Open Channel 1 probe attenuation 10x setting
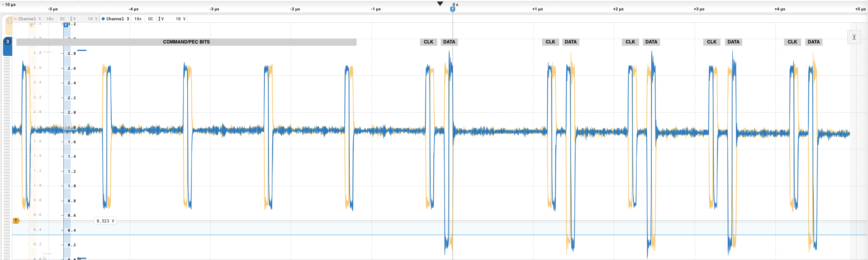The height and width of the screenshot is (260, 868). [x=50, y=19]
